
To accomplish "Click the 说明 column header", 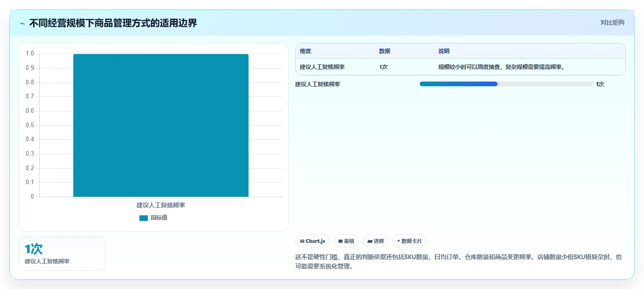I will tap(444, 51).
